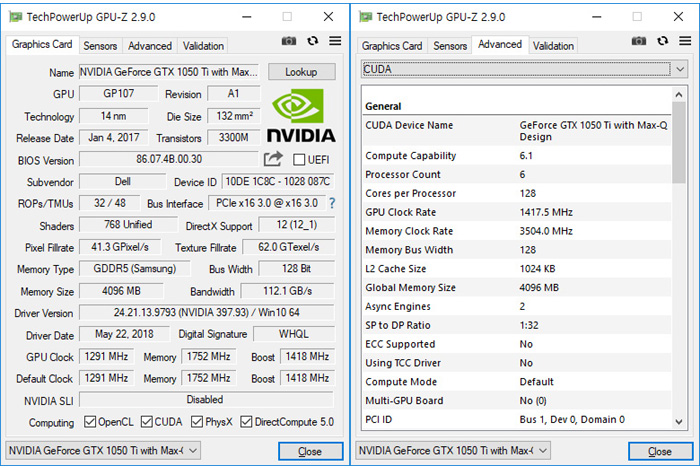Screen dimensions: 700x468
Task: Select the Async Engines row
Action: pyautogui.click(x=517, y=306)
